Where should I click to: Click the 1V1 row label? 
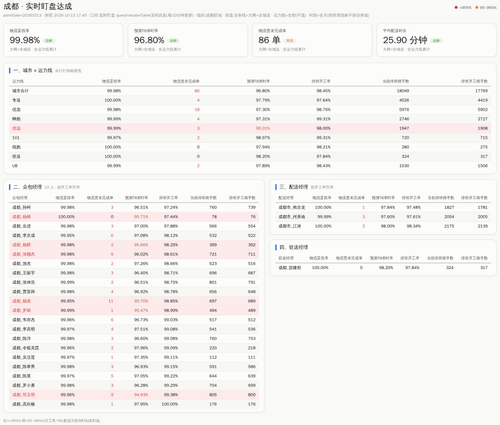[16, 138]
